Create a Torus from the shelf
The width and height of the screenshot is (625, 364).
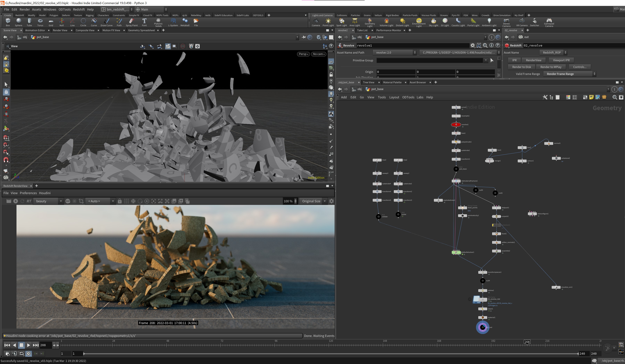40,22
